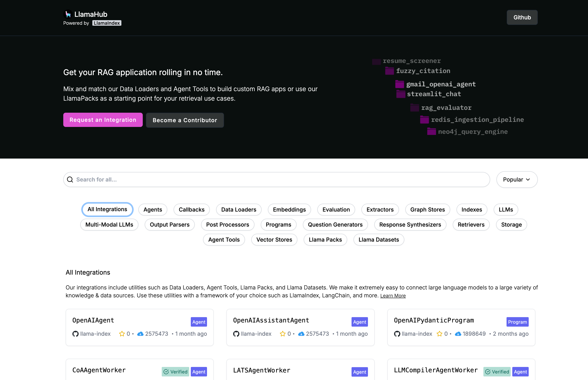Show Data Loaders integrations
This screenshot has height=380, width=588.
tap(239, 210)
